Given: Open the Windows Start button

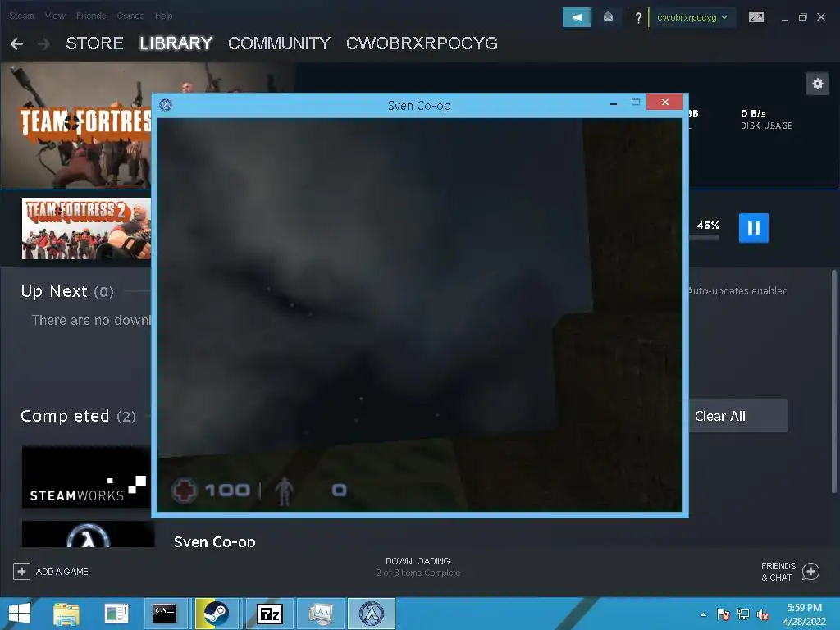Looking at the screenshot, I should [x=20, y=614].
